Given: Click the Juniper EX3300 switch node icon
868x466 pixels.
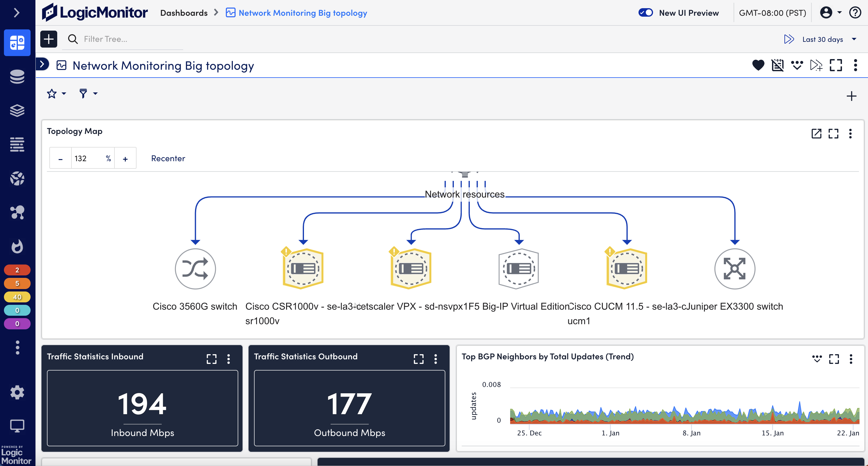Looking at the screenshot, I should (x=734, y=269).
